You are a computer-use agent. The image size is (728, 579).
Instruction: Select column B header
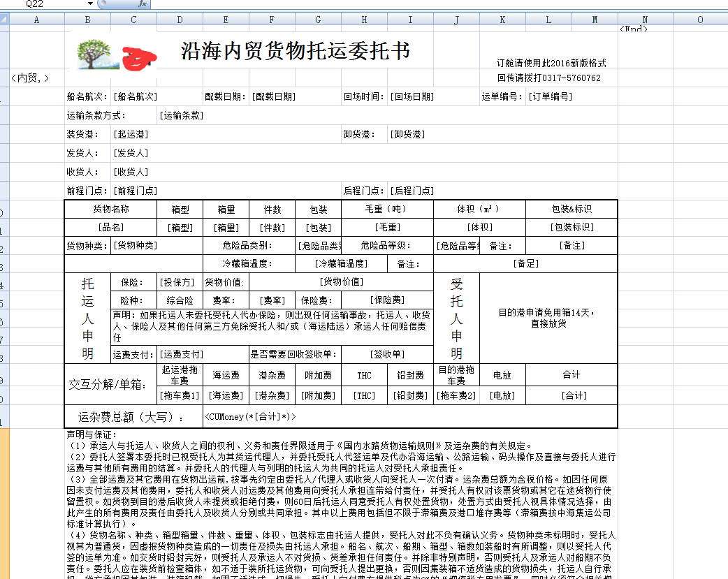tap(88, 20)
